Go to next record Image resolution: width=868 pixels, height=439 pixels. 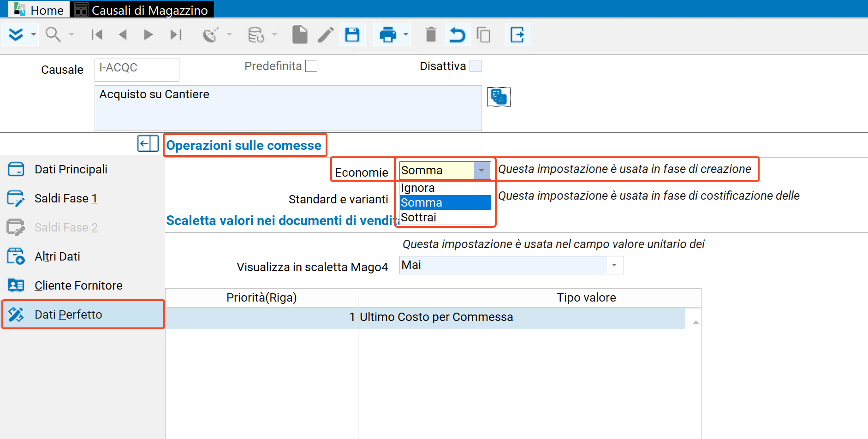(x=148, y=35)
